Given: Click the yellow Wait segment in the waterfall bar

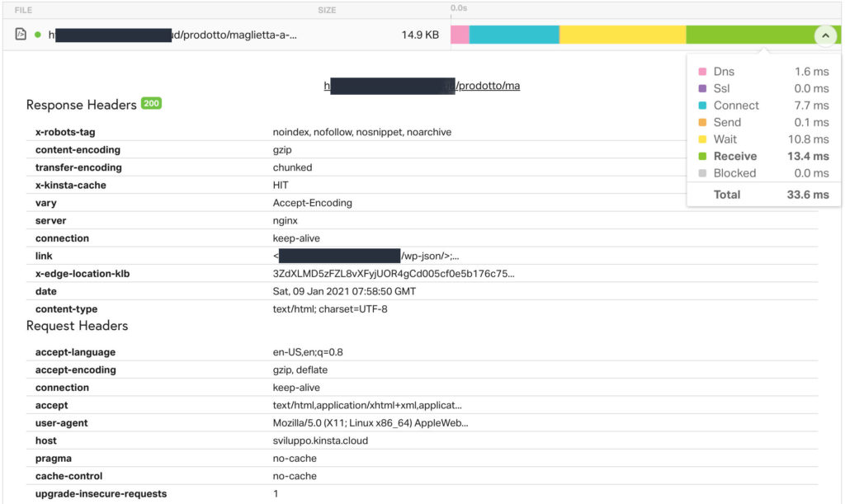Looking at the screenshot, I should click(623, 35).
